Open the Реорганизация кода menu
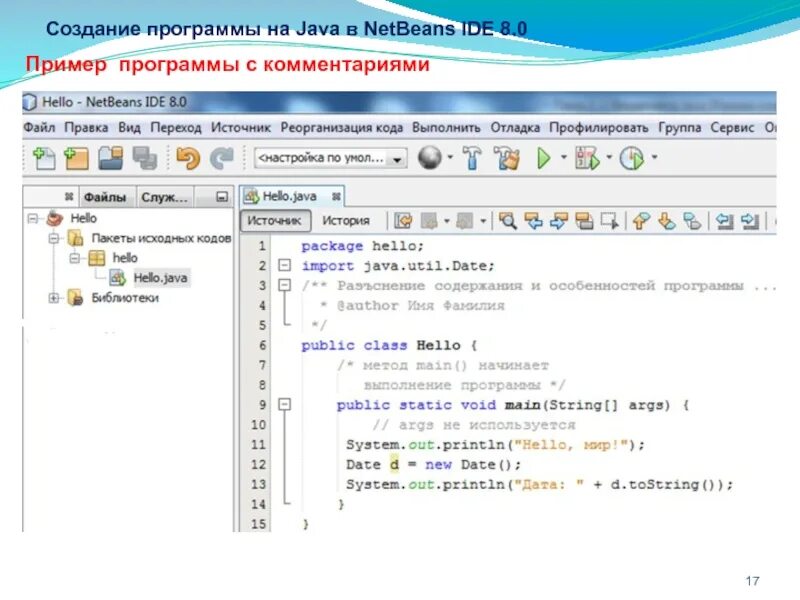This screenshot has height=600, width=800. coord(342,127)
